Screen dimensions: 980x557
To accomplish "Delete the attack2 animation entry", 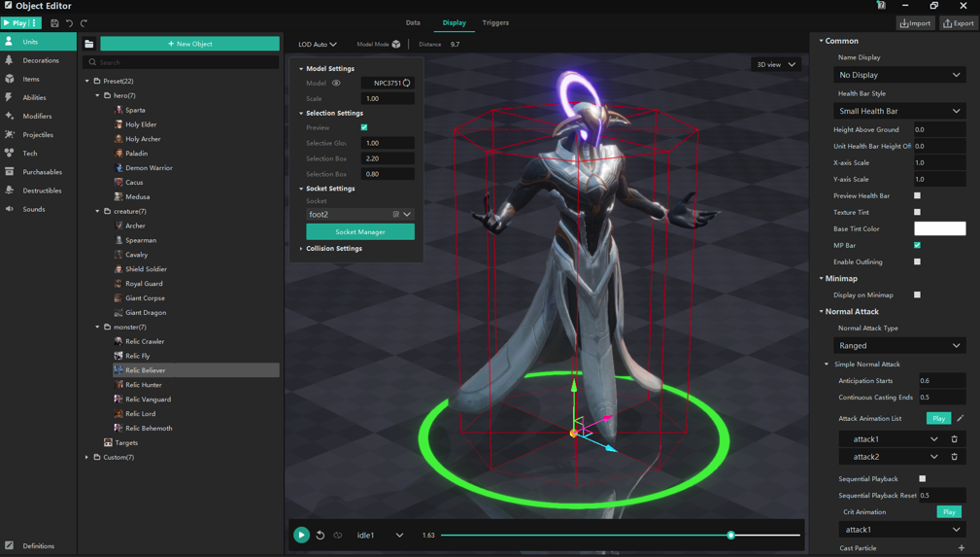I will tap(955, 457).
